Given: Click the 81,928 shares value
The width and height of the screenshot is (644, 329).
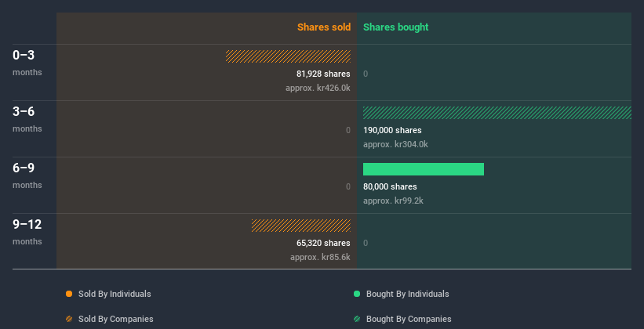Looking at the screenshot, I should (x=323, y=74).
